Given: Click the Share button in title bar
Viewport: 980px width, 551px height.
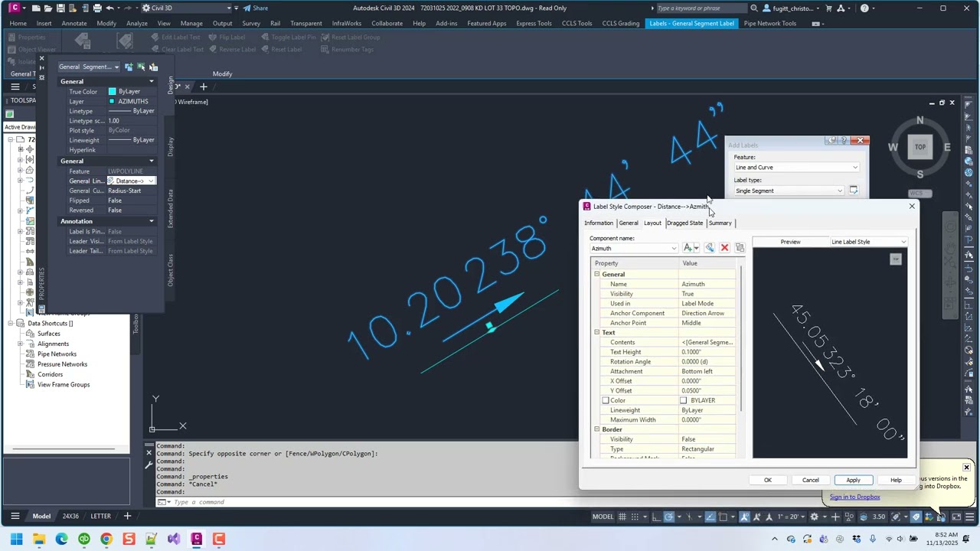Looking at the screenshot, I should [x=256, y=8].
